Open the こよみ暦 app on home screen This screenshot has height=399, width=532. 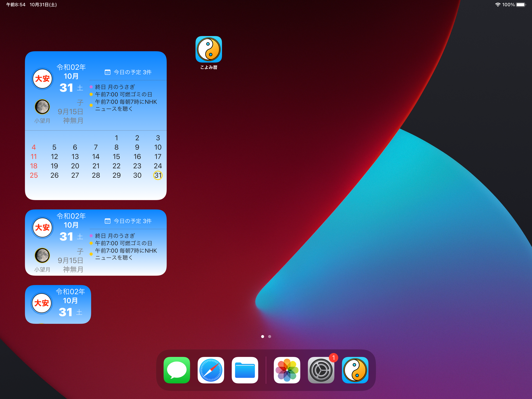tap(209, 49)
